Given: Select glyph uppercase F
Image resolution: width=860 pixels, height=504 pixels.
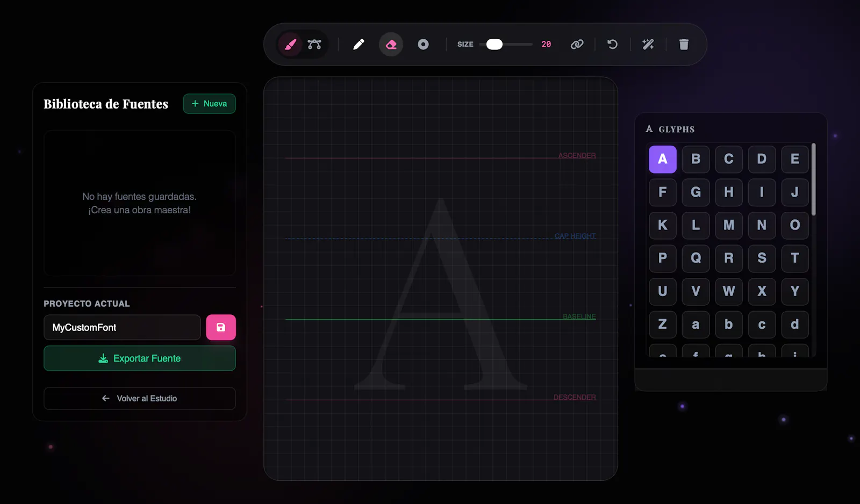Looking at the screenshot, I should [x=663, y=192].
